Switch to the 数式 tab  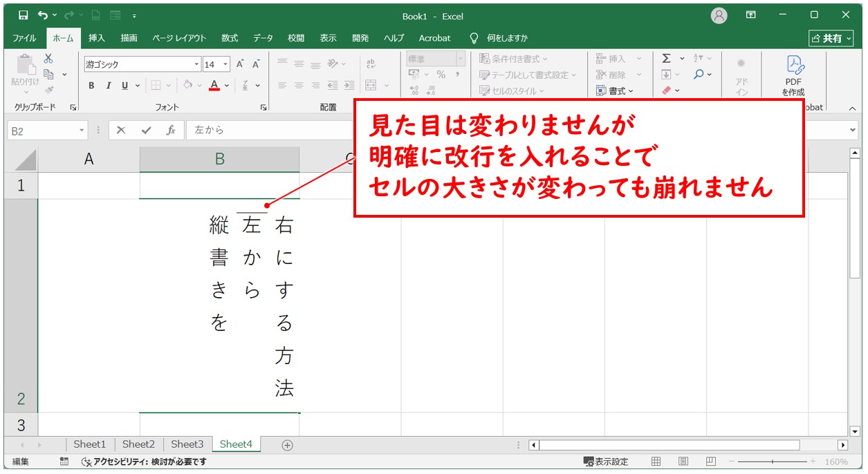pos(230,38)
